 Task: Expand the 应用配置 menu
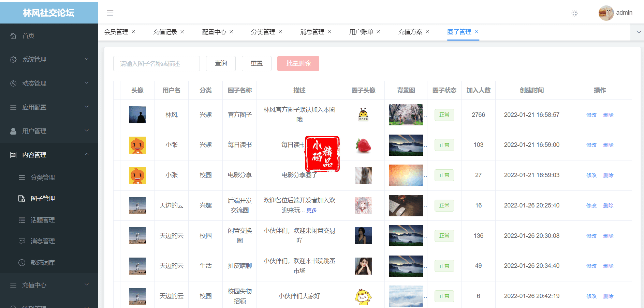point(87,107)
